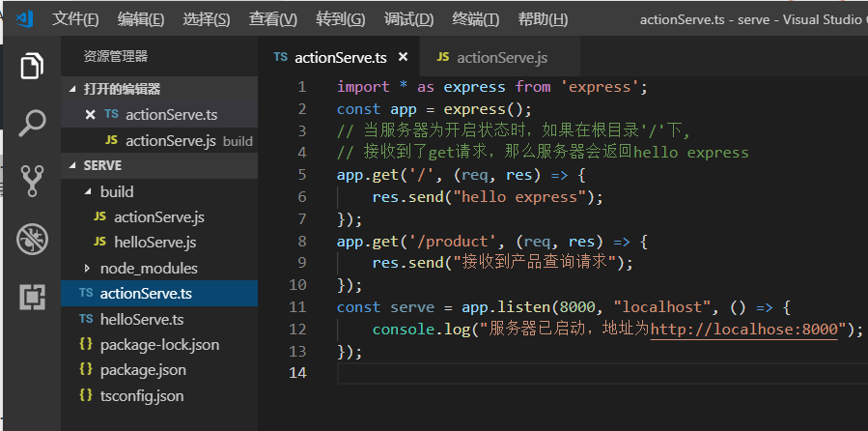The height and width of the screenshot is (431, 868).
Task: Open the Debug view in activity bar
Action: tap(32, 240)
